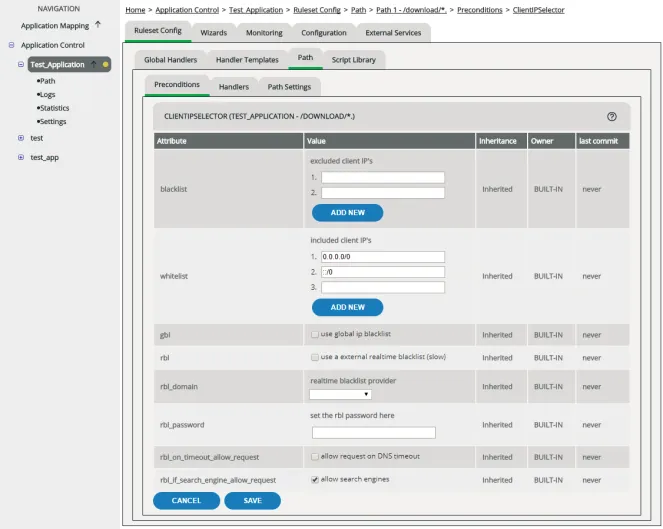Collapse the Test_Application tree node

pos(21,64)
